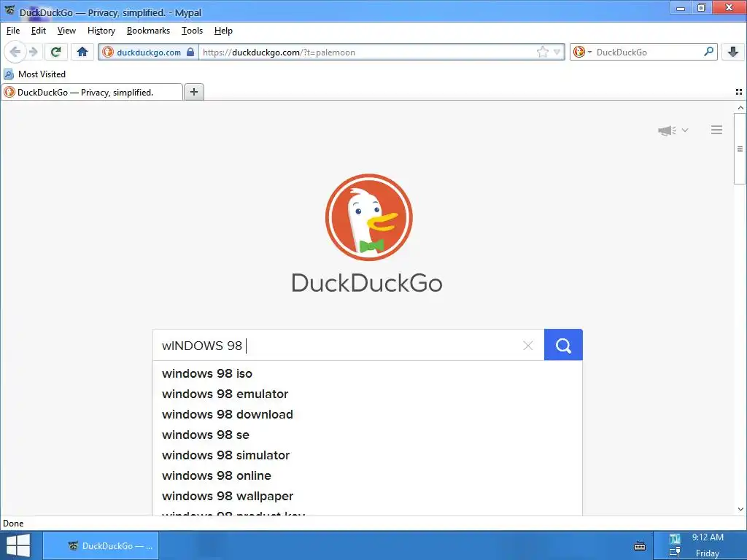Open the Windows Start button
The image size is (747, 560).
pyautogui.click(x=18, y=545)
